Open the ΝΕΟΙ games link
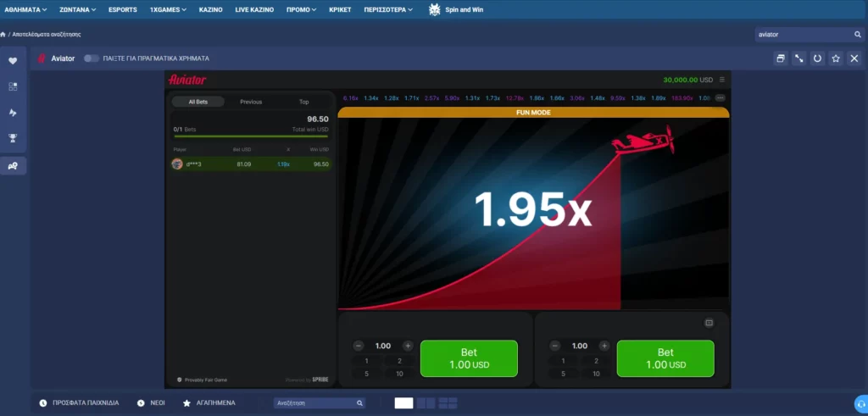 coord(158,402)
